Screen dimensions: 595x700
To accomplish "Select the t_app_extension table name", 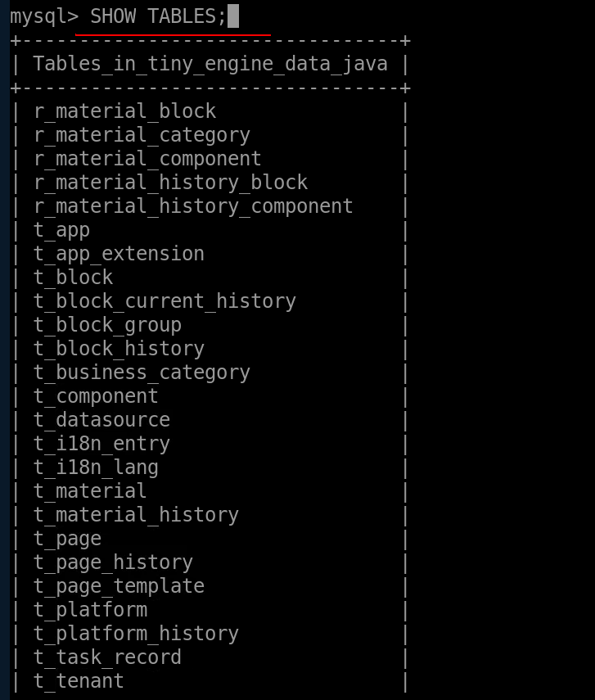I will click(119, 254).
